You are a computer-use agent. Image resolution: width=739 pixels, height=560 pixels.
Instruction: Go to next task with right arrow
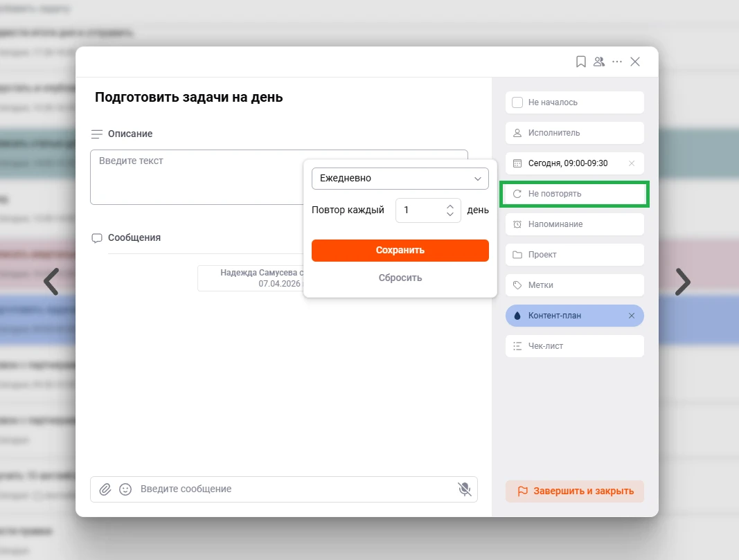683,282
